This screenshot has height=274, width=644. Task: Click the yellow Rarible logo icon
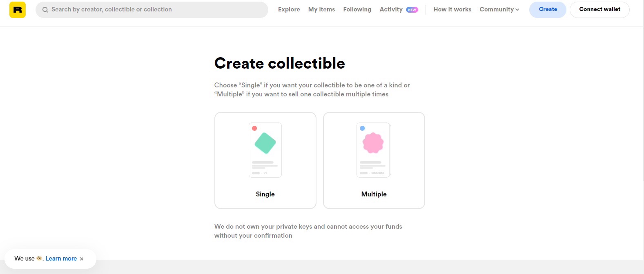(x=18, y=10)
